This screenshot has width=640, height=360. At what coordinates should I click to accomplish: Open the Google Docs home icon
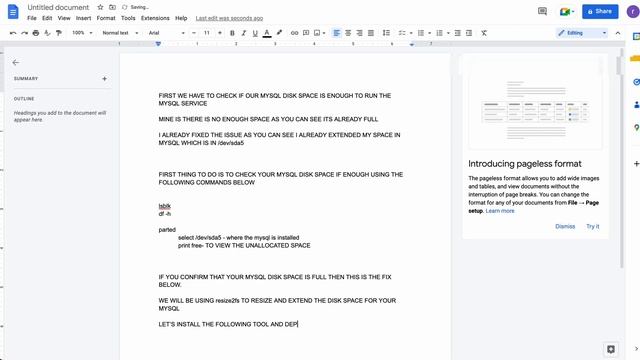point(13,12)
